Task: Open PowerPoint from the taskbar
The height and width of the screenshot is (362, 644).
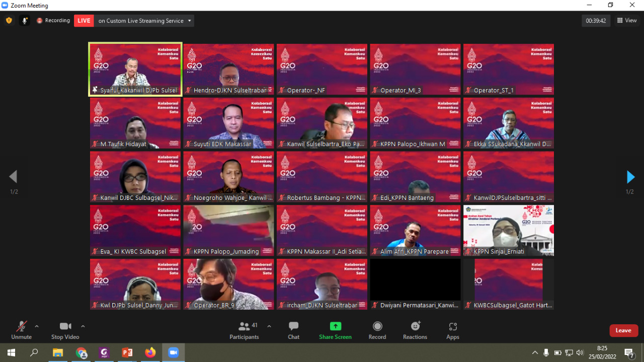Action: click(127, 352)
